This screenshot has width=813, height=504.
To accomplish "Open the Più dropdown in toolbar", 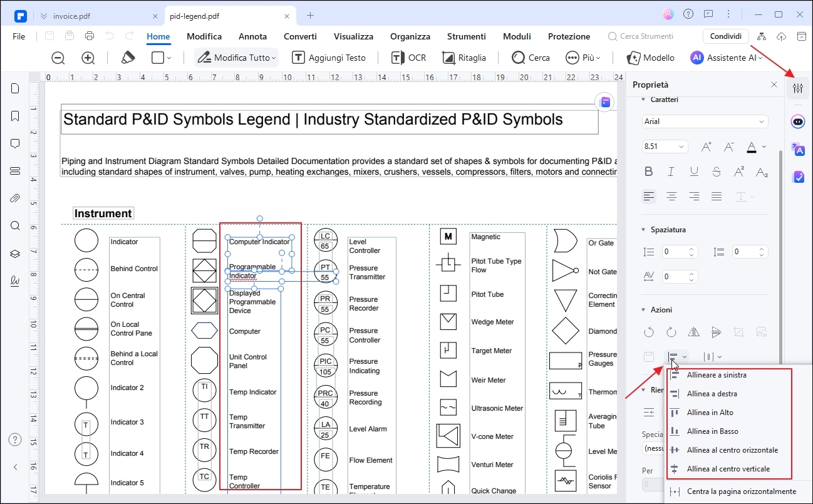I will [583, 58].
